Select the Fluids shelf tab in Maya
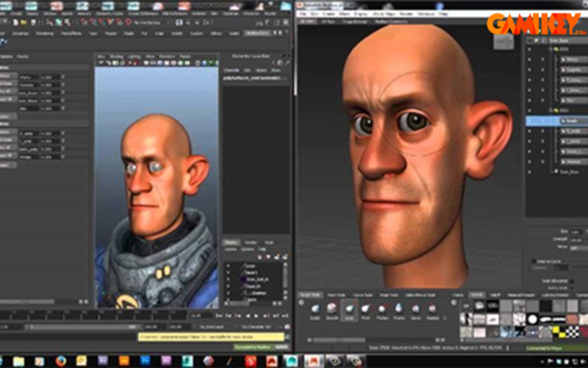Viewport: 588px width, 368px height. 129,33
